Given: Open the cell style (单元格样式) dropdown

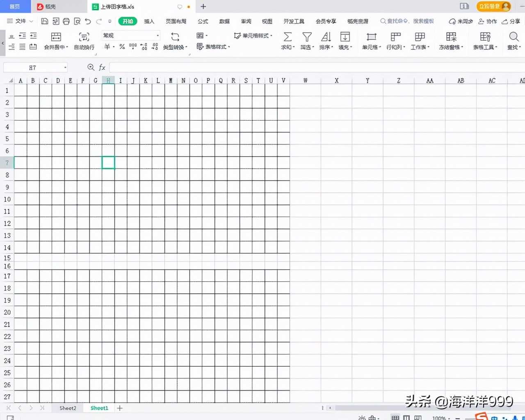Looking at the screenshot, I should coord(253,36).
